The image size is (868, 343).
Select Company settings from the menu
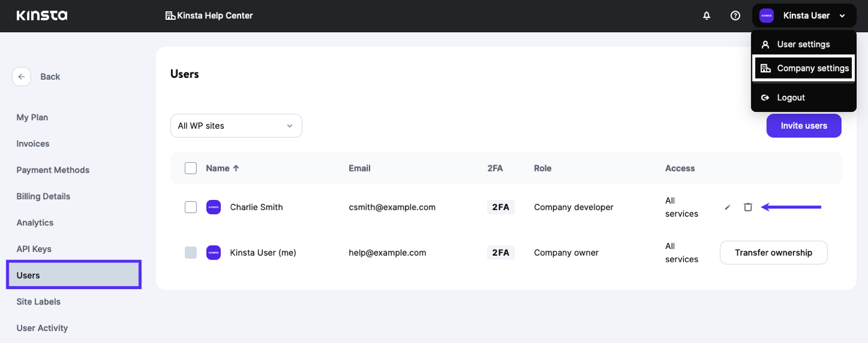[804, 69]
